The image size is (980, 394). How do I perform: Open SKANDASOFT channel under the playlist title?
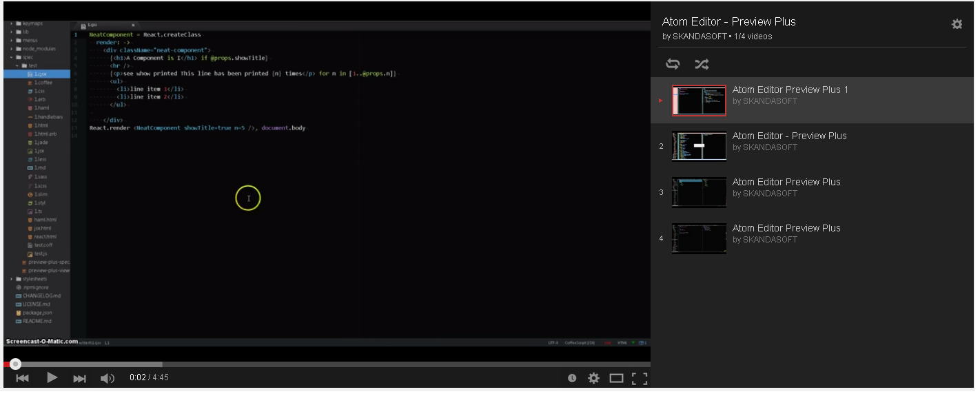point(699,37)
